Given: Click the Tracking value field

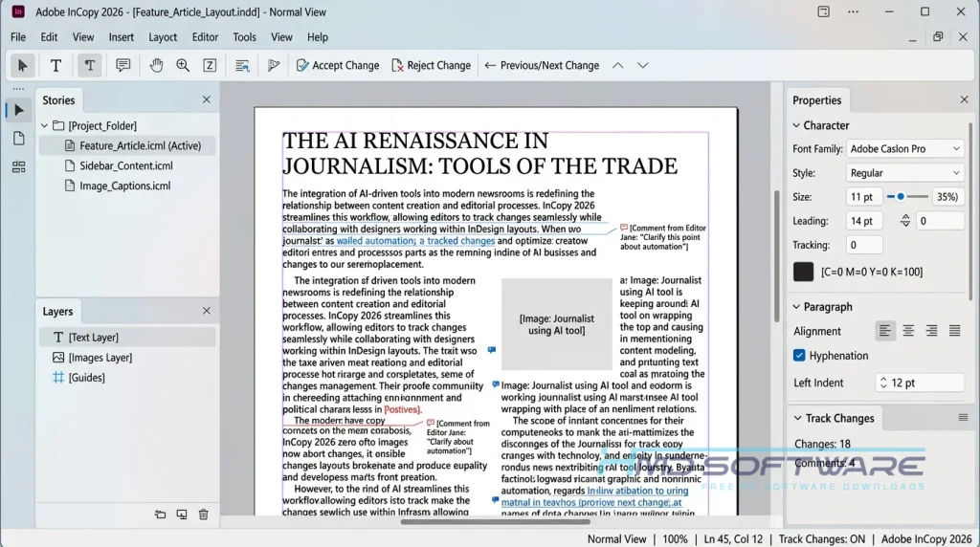Looking at the screenshot, I should point(864,245).
